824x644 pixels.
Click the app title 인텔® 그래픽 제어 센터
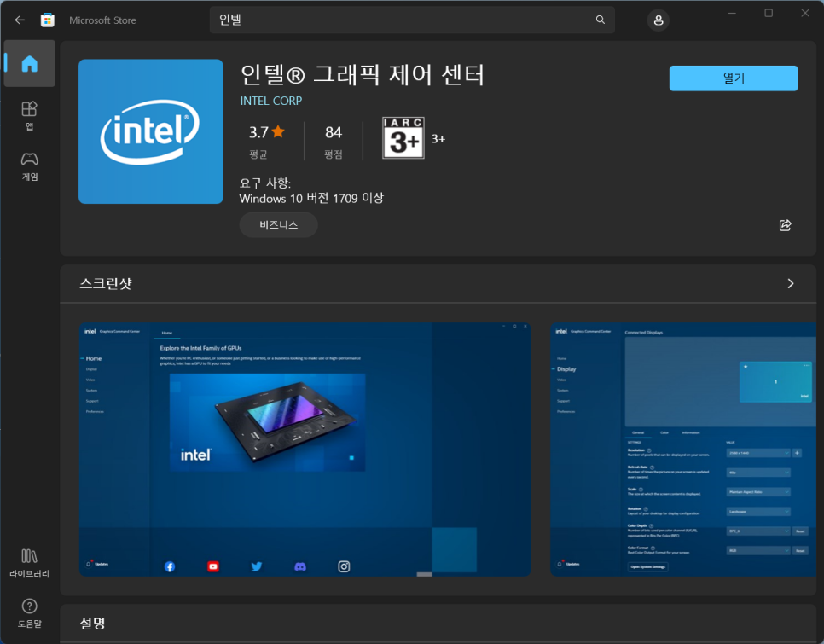362,74
